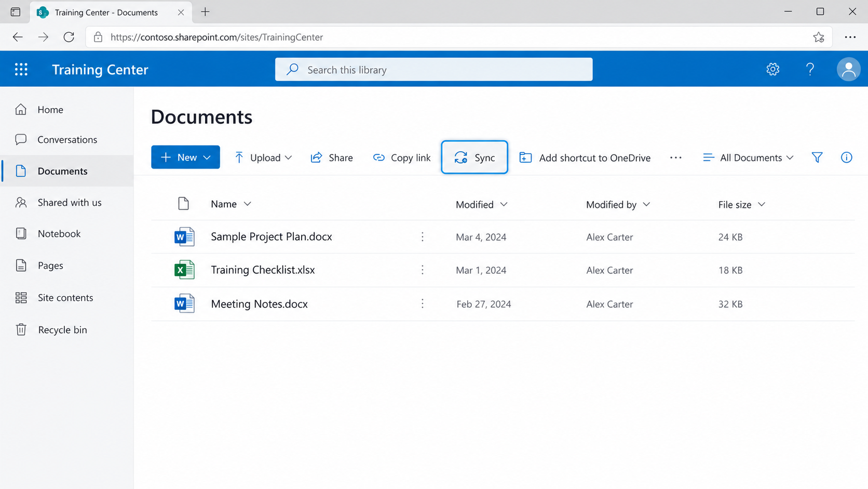868x489 pixels.
Task: Open the user account avatar
Action: pos(848,69)
